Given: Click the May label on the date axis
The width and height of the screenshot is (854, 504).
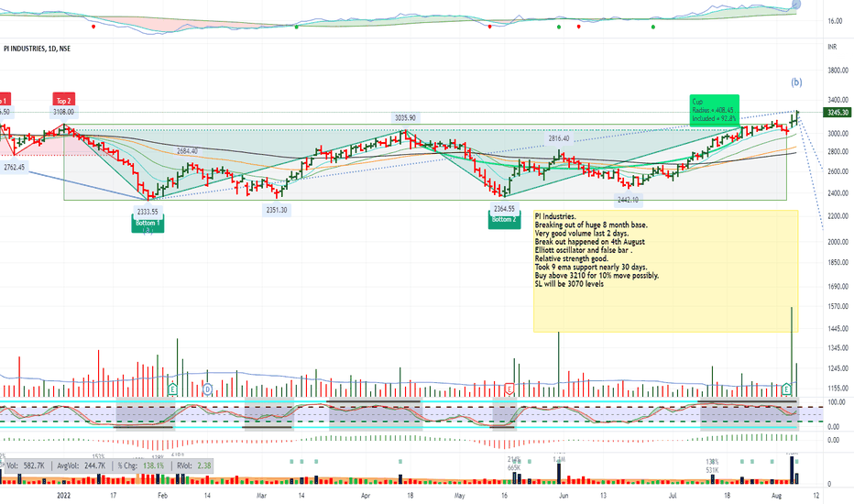Looking at the screenshot, I should click(460, 495).
